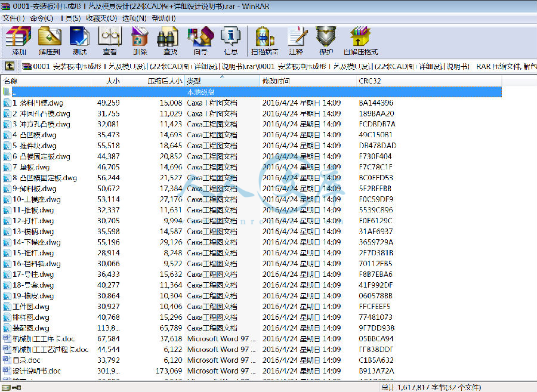Click packed size value 173,069

click(x=169, y=371)
